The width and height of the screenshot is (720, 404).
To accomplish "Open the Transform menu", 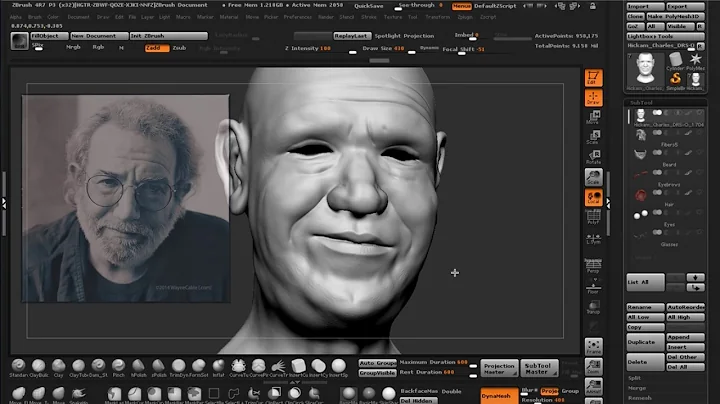I will 438,17.
